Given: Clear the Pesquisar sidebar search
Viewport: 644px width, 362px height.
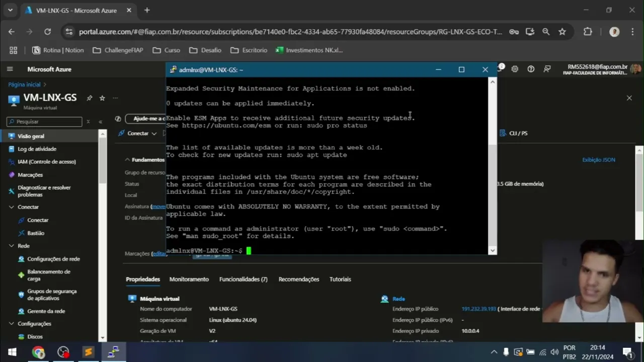Looking at the screenshot, I should tap(88, 122).
